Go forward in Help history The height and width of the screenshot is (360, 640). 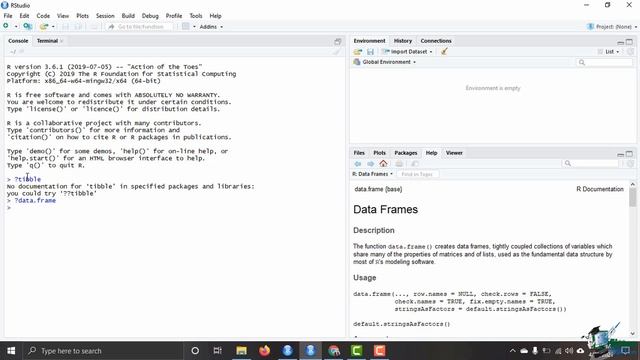pyautogui.click(x=370, y=164)
